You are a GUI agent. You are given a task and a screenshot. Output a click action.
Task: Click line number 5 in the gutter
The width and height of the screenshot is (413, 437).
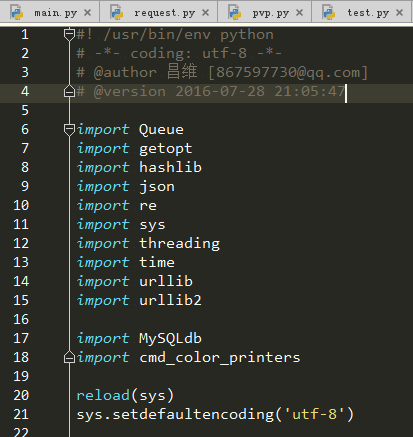point(25,110)
